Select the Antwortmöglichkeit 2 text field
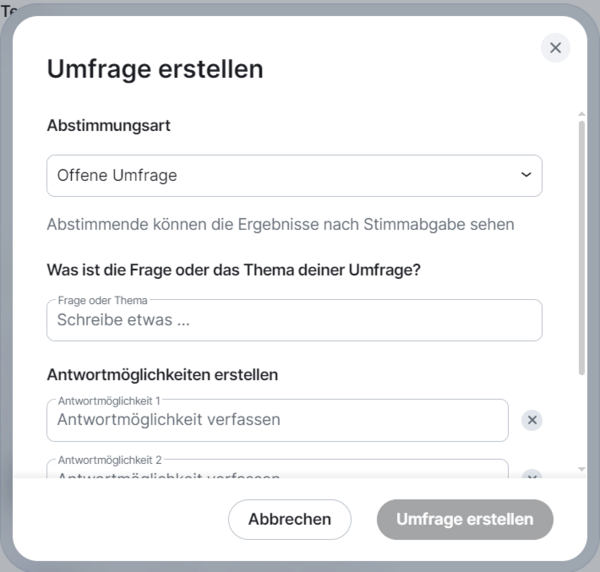Screen dimensions: 600x572 [277, 470]
